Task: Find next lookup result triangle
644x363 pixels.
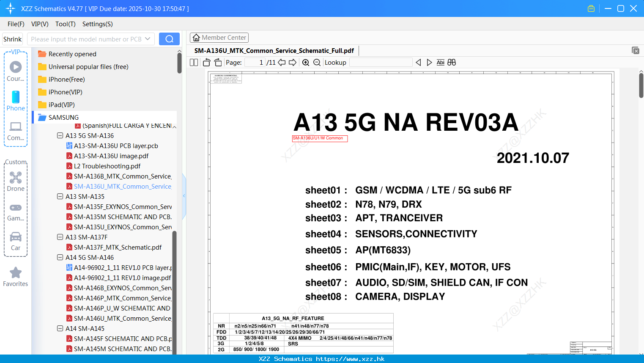Action: coord(429,63)
